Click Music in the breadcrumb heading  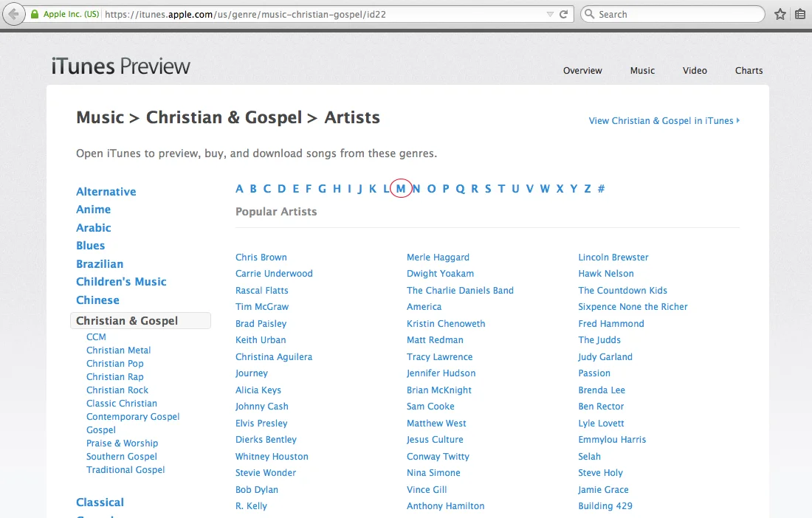pos(100,117)
